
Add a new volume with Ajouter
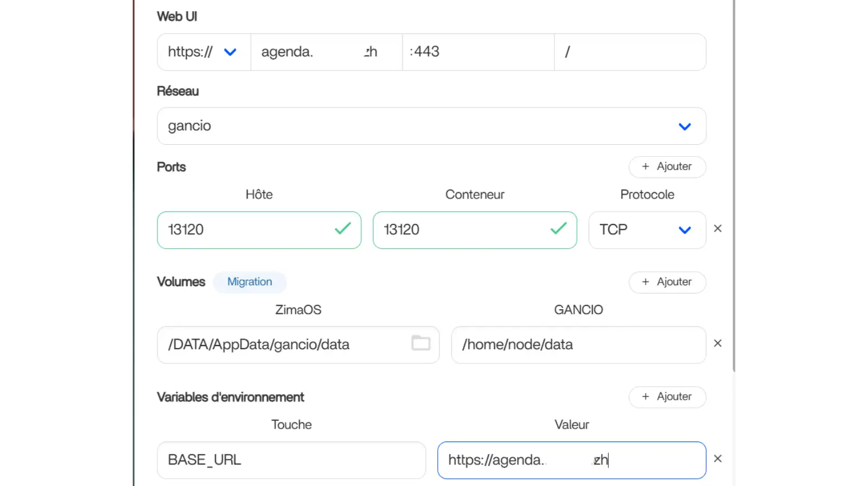(x=667, y=282)
